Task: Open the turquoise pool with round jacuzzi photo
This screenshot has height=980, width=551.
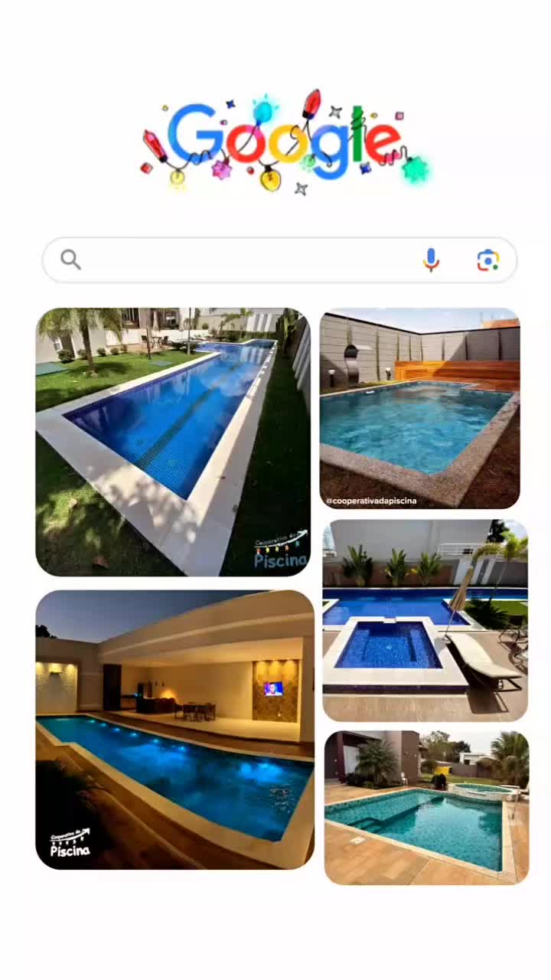Action: click(x=426, y=808)
